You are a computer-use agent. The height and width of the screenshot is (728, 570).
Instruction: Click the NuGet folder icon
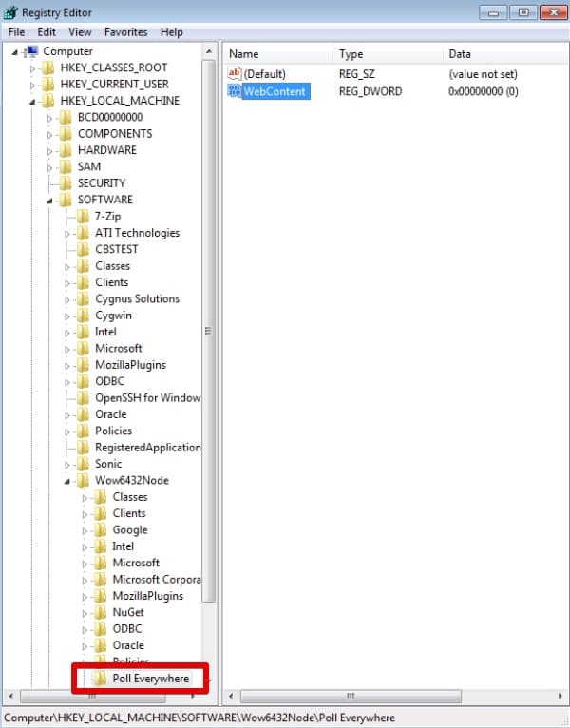[x=100, y=612]
